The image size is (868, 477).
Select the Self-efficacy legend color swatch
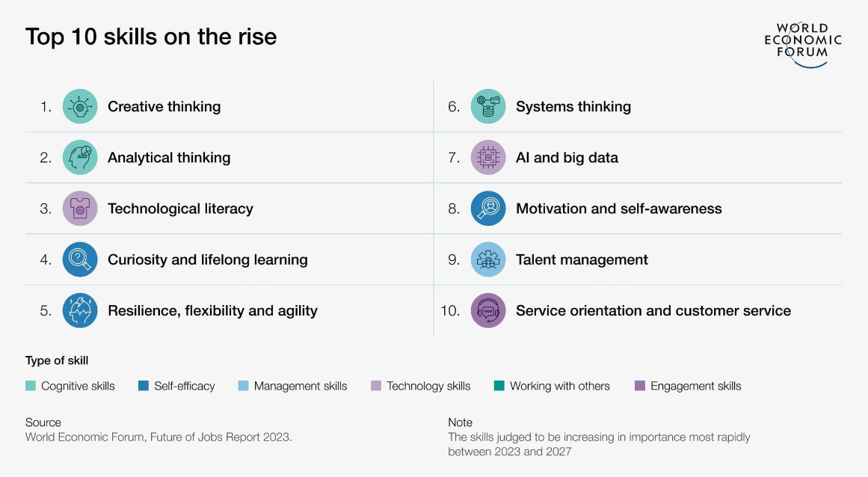pos(144,386)
